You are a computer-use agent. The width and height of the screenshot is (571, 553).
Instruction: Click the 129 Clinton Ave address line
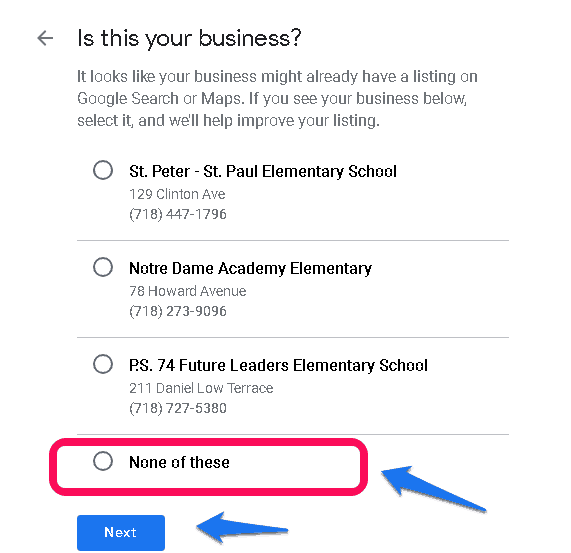tap(177, 194)
